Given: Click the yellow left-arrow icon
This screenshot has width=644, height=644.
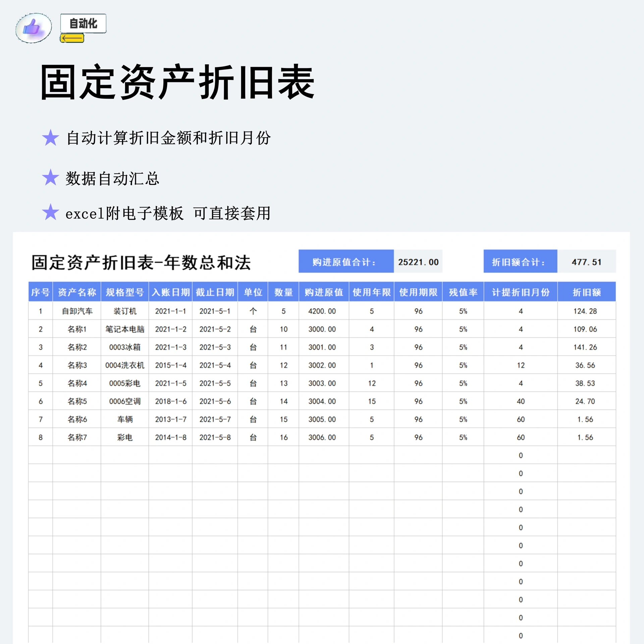Looking at the screenshot, I should 72,38.
